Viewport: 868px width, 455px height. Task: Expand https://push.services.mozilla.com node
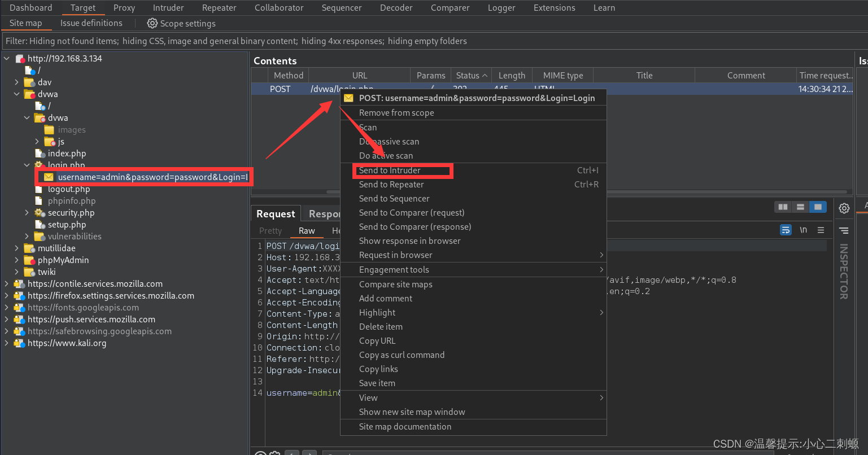(x=7, y=320)
